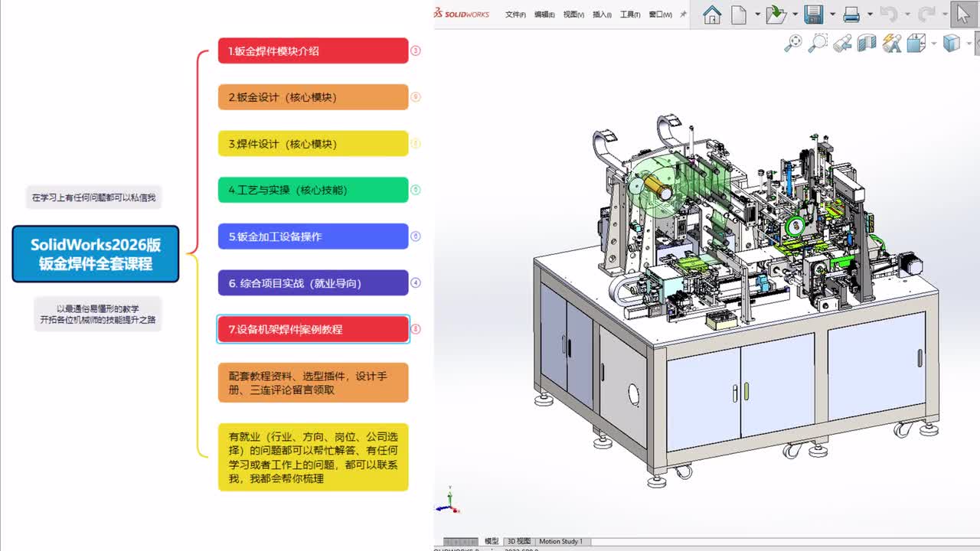Click the SolidWorks logo

(x=462, y=14)
